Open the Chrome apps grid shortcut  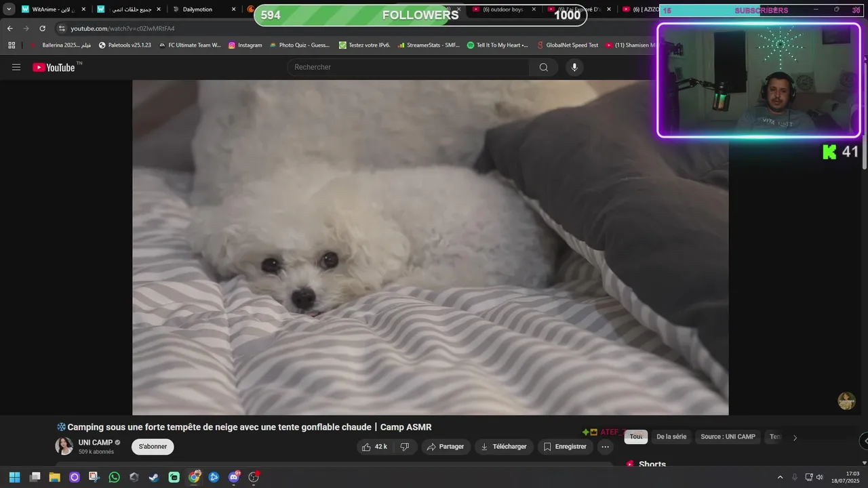coord(12,45)
